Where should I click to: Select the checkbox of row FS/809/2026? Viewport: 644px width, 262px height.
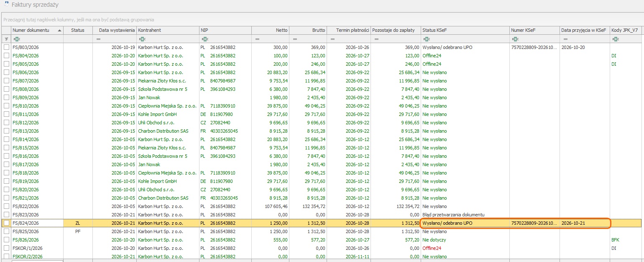(6, 98)
